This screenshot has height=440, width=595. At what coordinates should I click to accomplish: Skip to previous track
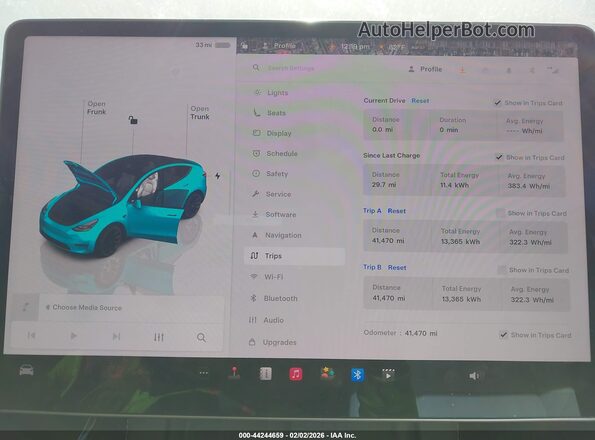click(x=31, y=335)
